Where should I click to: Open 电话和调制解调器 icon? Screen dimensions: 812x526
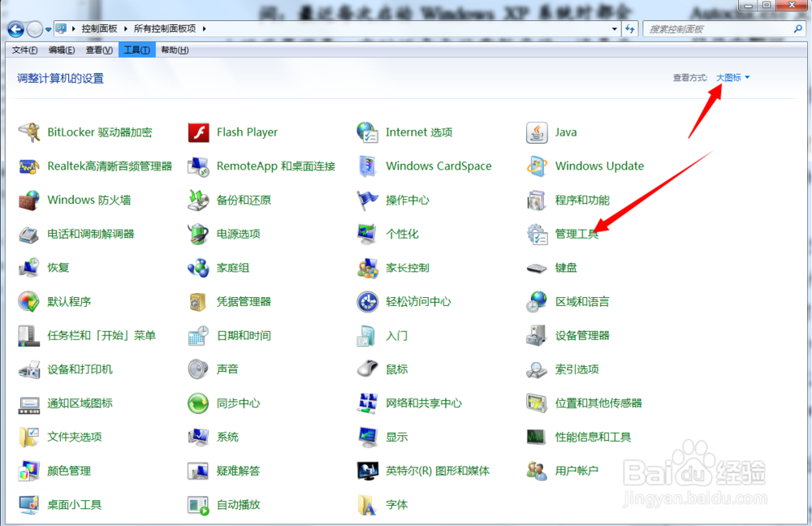tap(29, 234)
